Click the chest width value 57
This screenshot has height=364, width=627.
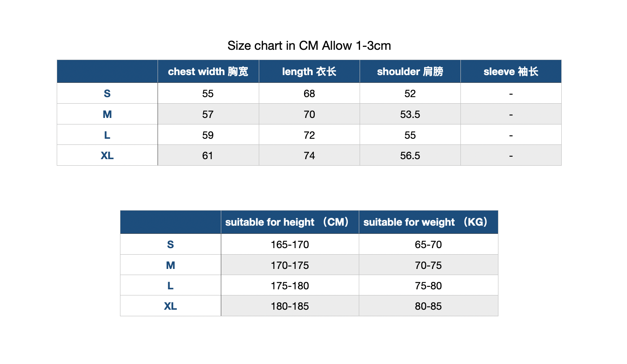click(208, 114)
